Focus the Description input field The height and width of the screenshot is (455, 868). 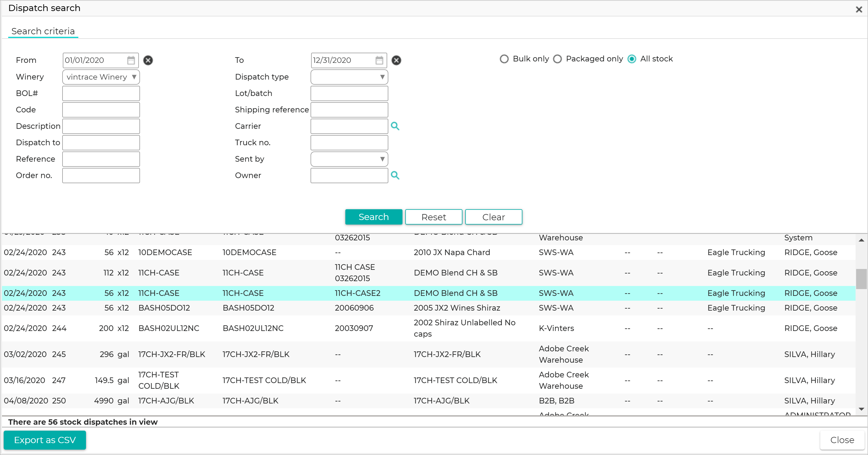pos(101,126)
